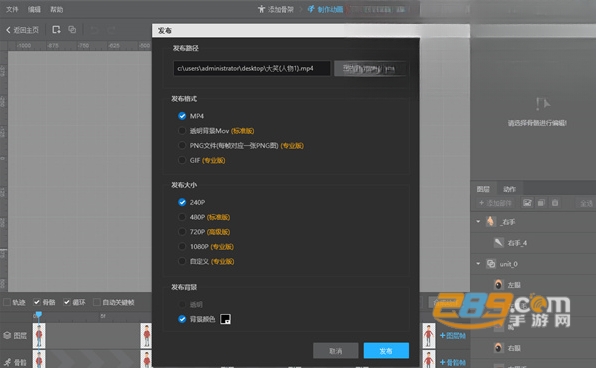This screenshot has width=596, height=368.
Task: Select 透明背景Mov format option
Action: pos(182,131)
